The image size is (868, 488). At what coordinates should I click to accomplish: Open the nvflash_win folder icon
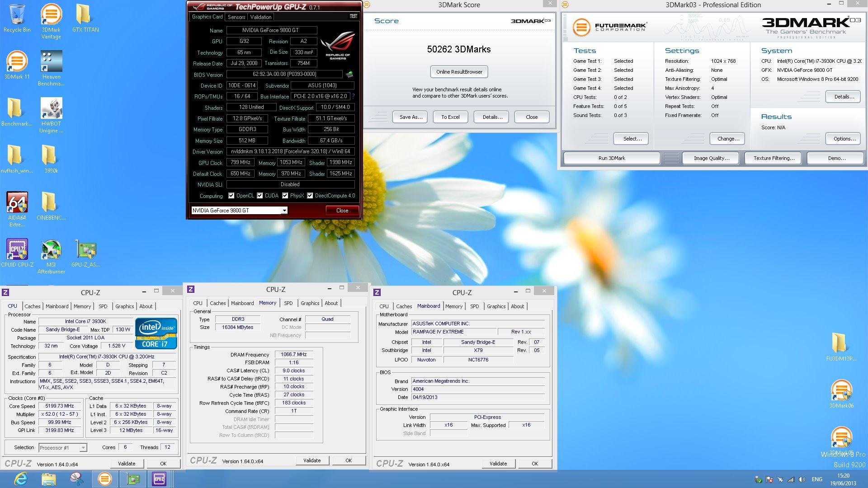pyautogui.click(x=17, y=159)
